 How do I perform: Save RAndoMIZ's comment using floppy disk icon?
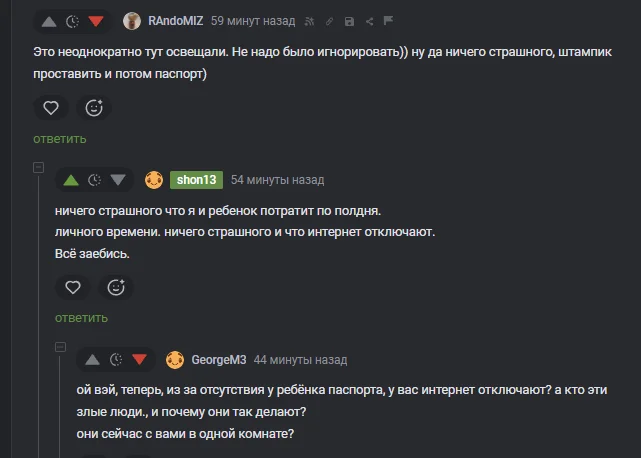coord(349,21)
